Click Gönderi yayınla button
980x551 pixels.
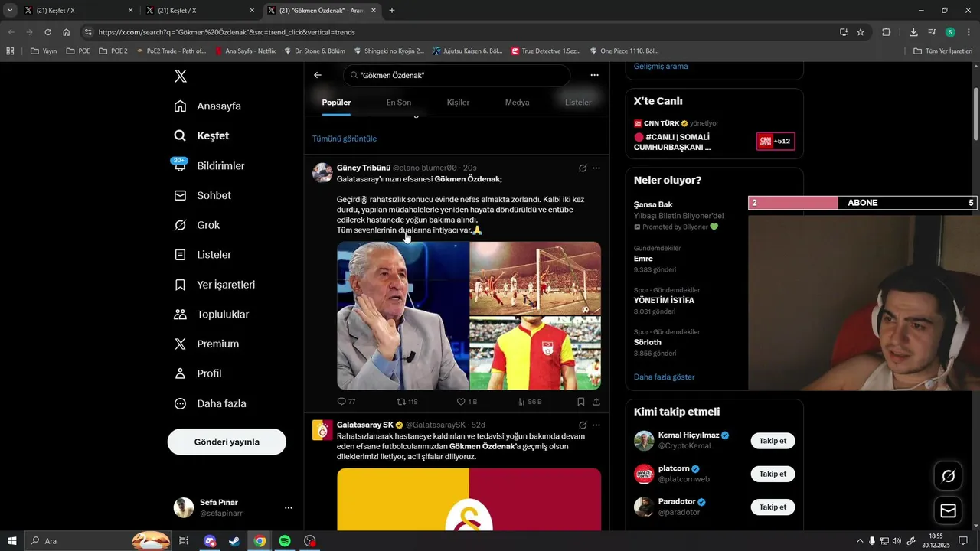(227, 442)
